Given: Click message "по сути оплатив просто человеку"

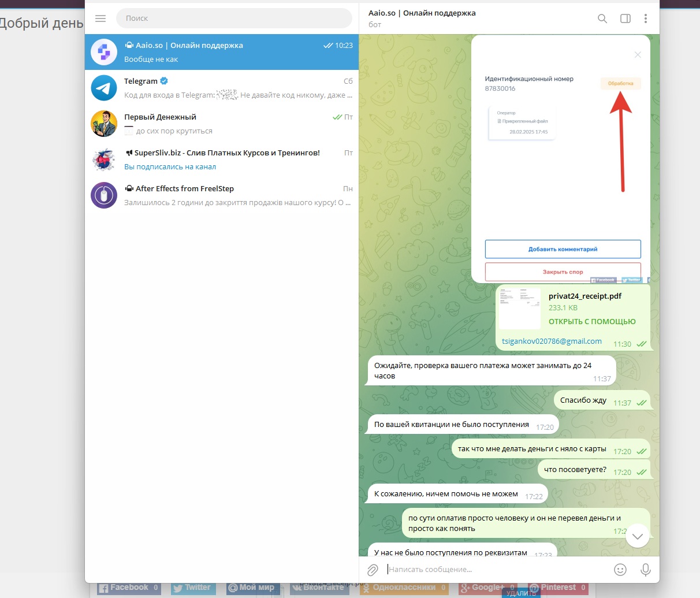Looking at the screenshot, I should tap(526, 523).
